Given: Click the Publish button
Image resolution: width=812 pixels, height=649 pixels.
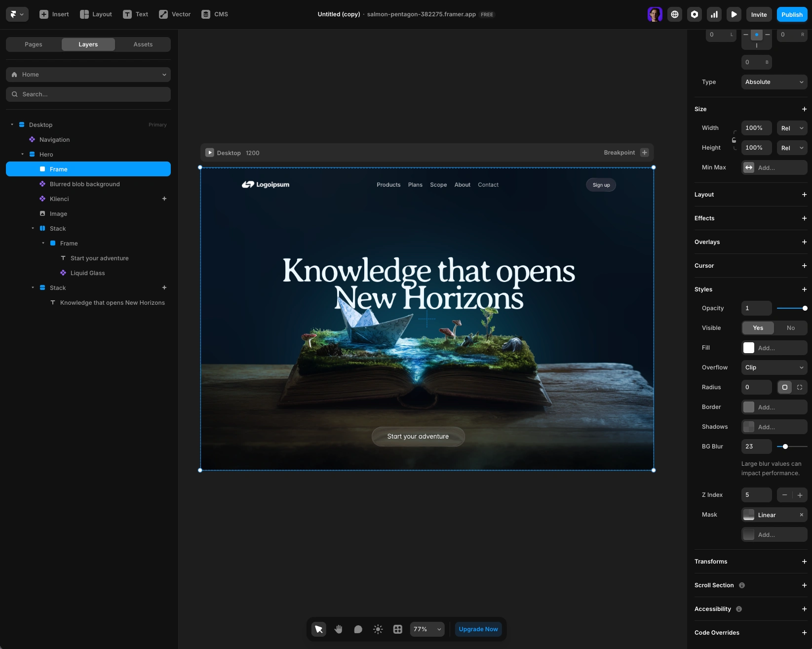Looking at the screenshot, I should tap(791, 14).
